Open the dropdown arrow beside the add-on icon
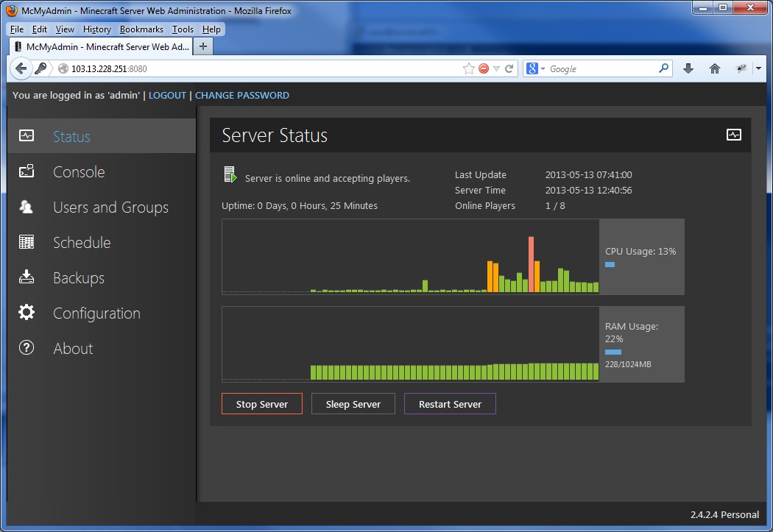Viewport: 773px width, 532px height. point(759,68)
